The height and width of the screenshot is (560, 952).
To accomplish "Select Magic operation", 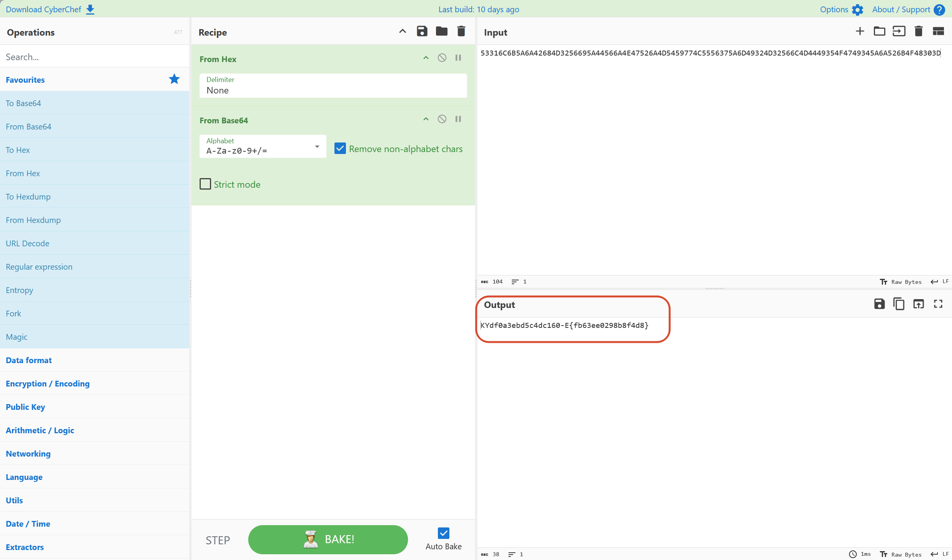I will (95, 337).
